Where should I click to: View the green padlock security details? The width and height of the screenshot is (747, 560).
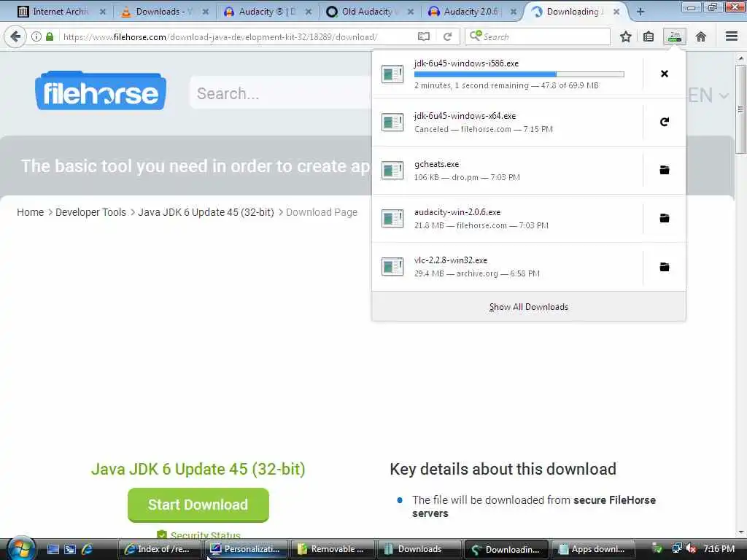(50, 36)
